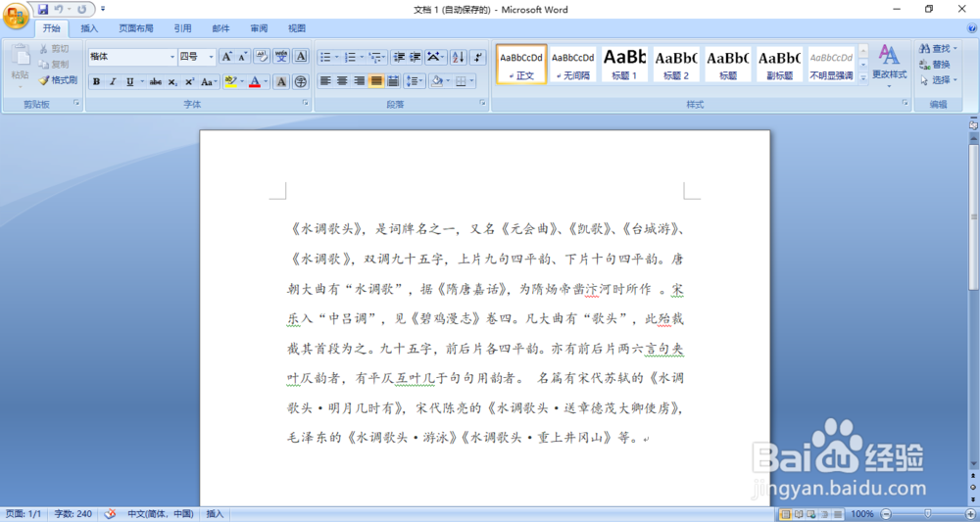
Task: Apply distributed alignment
Action: 393,80
